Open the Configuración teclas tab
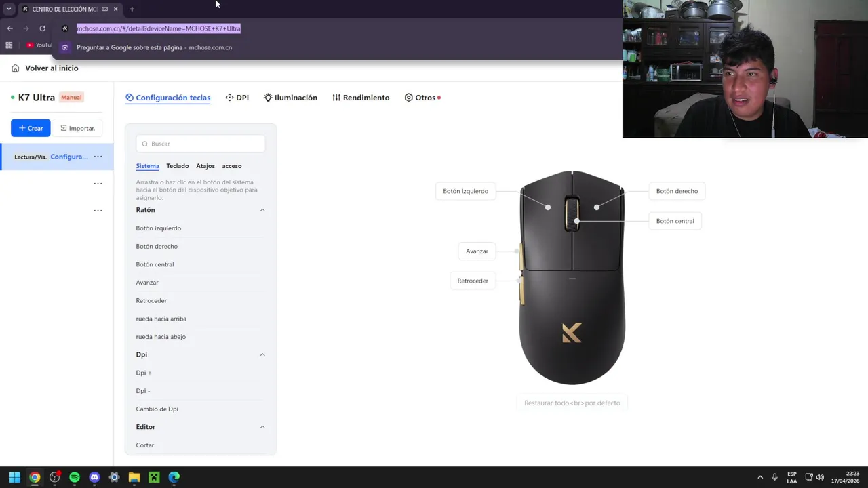The image size is (868, 488). click(168, 98)
